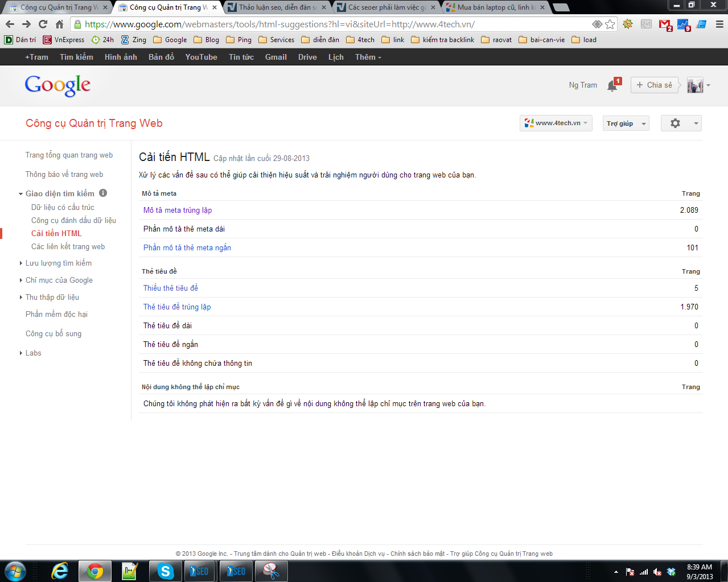The width and height of the screenshot is (728, 582).
Task: Open the Zing bookmark
Action: [133, 40]
